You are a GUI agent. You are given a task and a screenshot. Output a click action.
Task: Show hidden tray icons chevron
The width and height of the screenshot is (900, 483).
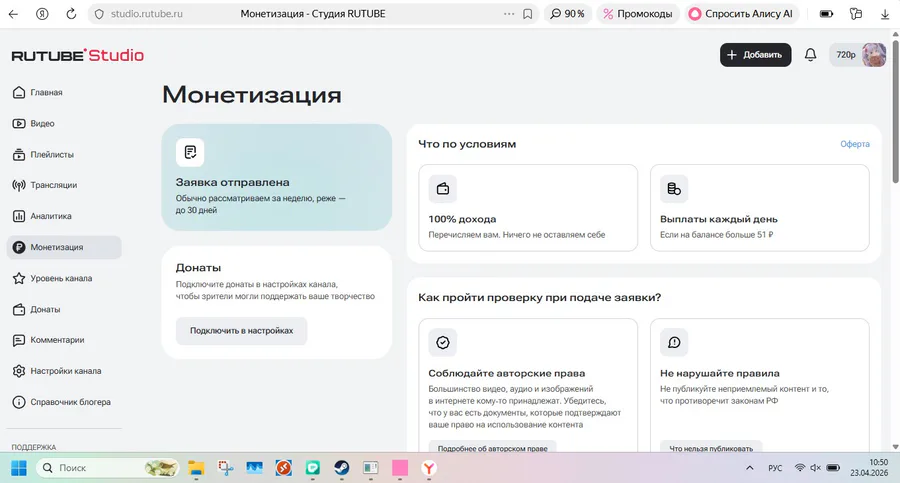(x=750, y=468)
